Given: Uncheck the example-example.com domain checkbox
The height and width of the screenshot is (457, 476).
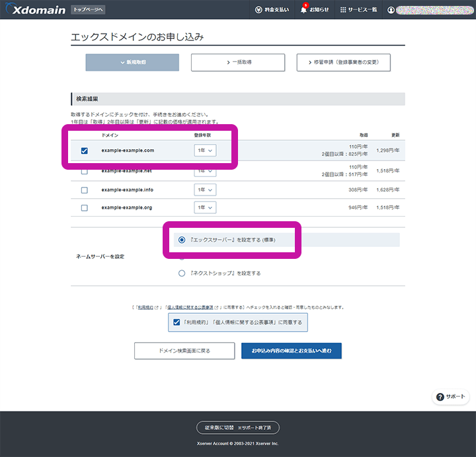Looking at the screenshot, I should click(x=84, y=151).
